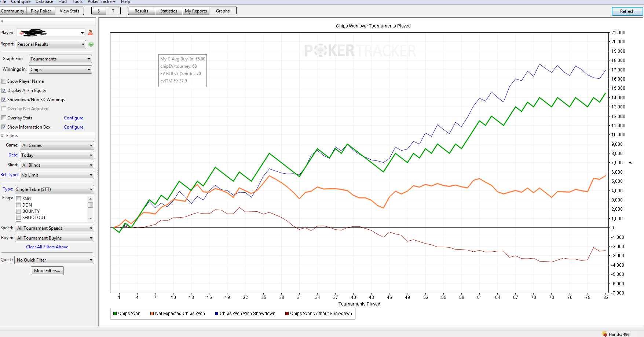Switch to the My Reports tab
Image resolution: width=644 pixels, height=337 pixels.
click(x=196, y=11)
